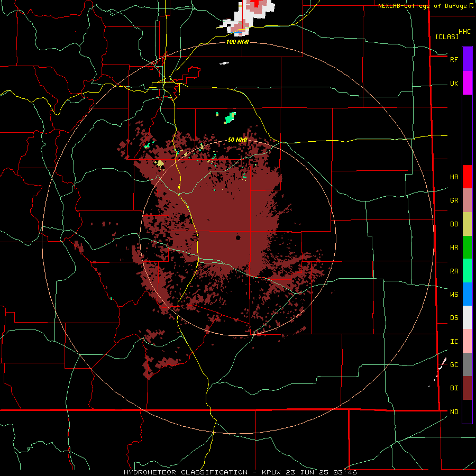The width and height of the screenshot is (476, 476).
Task: Click the WS blue legend swatch
Action: point(467,294)
